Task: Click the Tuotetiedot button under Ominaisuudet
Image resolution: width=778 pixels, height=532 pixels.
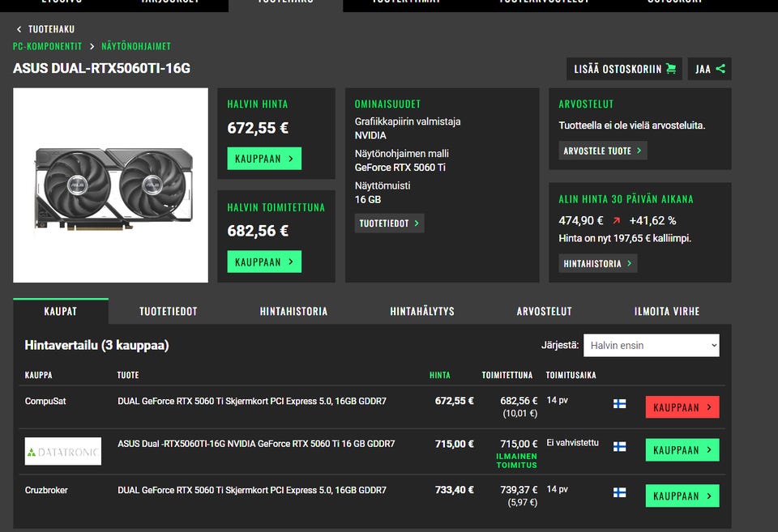Action: click(390, 223)
